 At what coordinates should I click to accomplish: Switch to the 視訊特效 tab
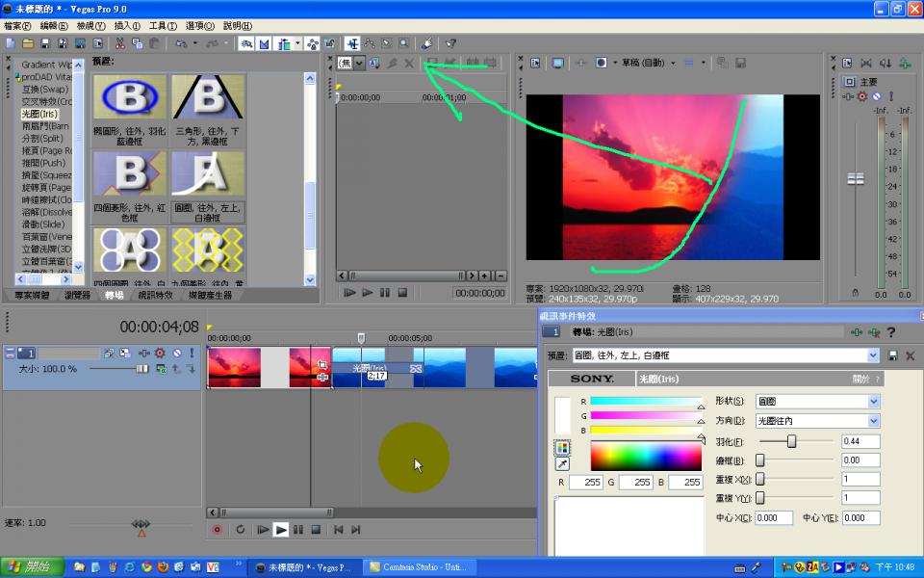[155, 295]
